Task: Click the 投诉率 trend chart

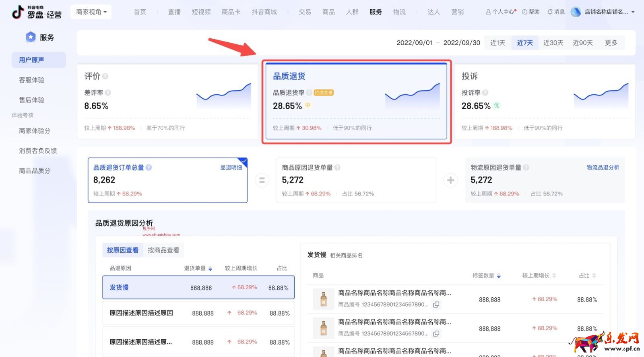Action: tap(601, 95)
